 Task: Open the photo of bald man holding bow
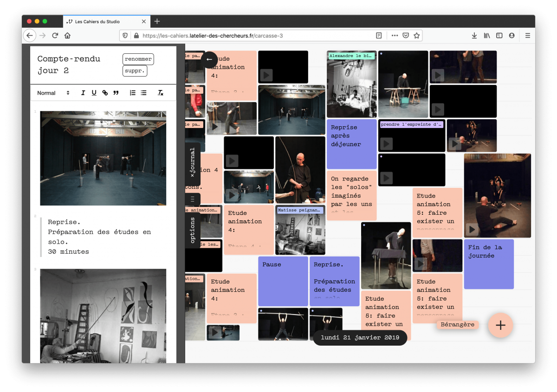[300, 170]
